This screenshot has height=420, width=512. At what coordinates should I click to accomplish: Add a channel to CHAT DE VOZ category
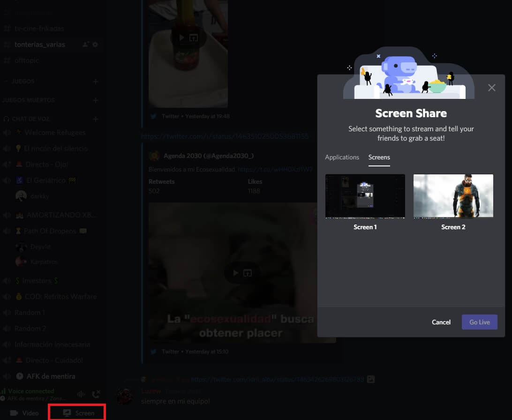click(96, 119)
